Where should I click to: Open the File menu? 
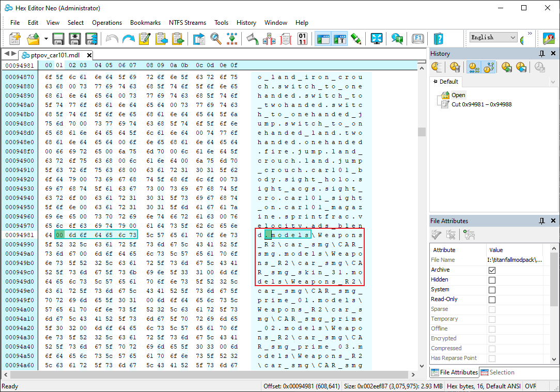coord(15,23)
